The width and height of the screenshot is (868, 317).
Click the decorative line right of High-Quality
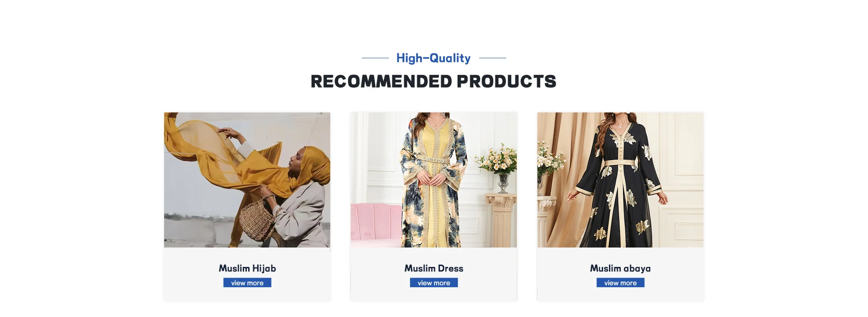493,58
